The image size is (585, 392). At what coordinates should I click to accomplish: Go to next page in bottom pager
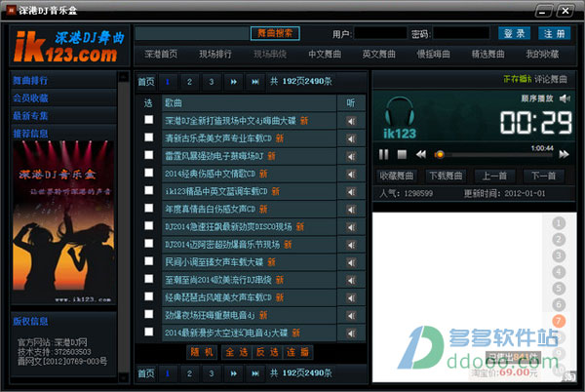coord(234,373)
